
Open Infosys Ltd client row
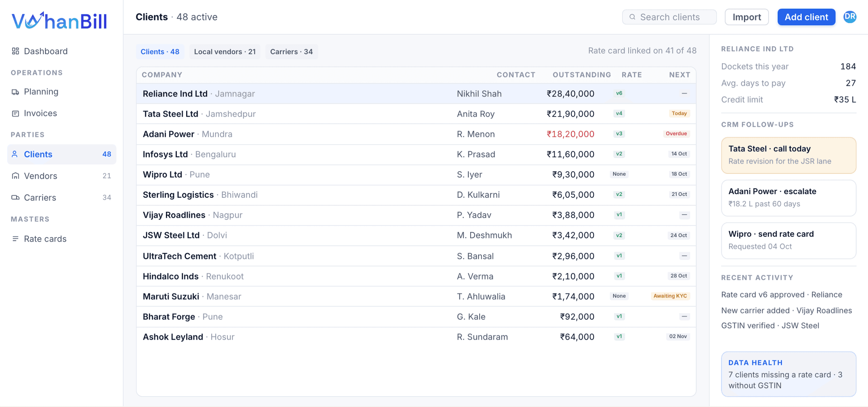point(416,154)
